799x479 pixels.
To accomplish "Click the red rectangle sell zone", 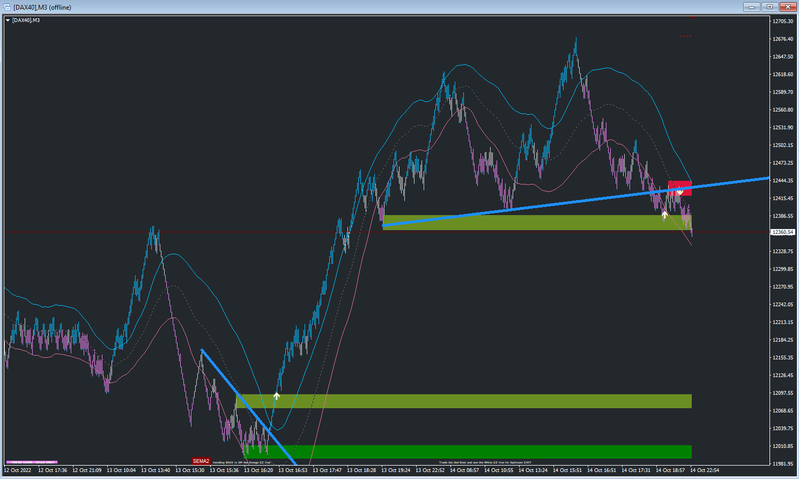I will (680, 188).
